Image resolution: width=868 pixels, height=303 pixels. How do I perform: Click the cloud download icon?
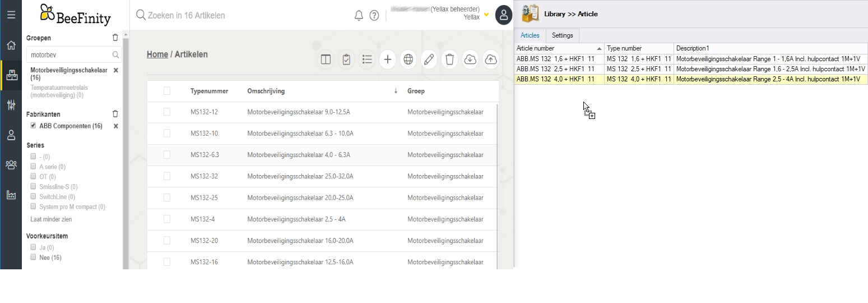click(x=470, y=59)
